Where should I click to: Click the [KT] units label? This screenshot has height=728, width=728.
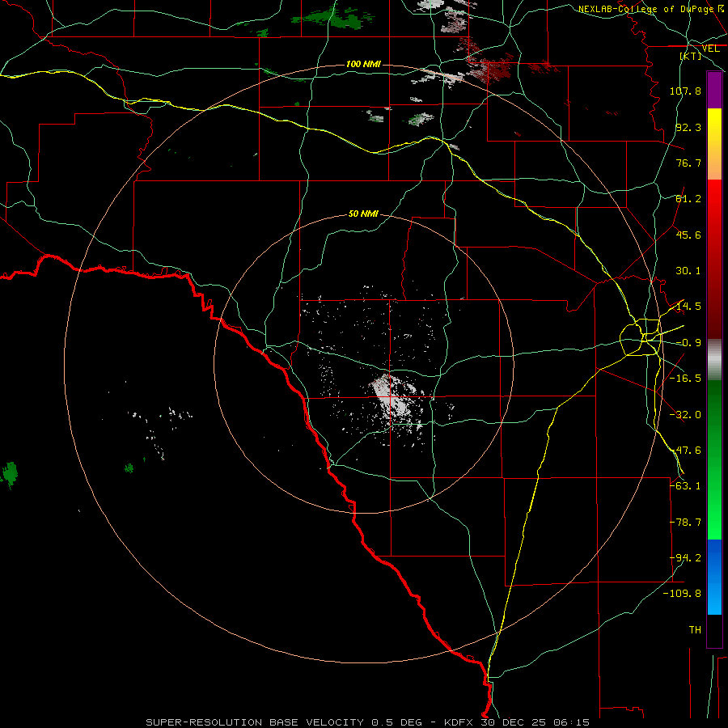click(691, 56)
